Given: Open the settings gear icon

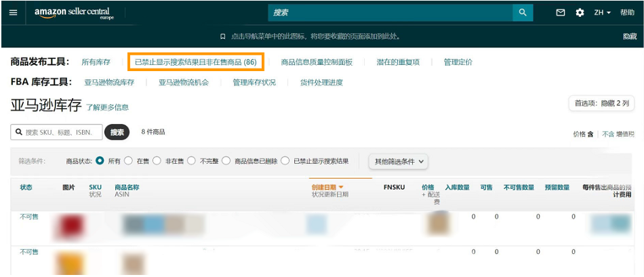Looking at the screenshot, I should pos(580,13).
